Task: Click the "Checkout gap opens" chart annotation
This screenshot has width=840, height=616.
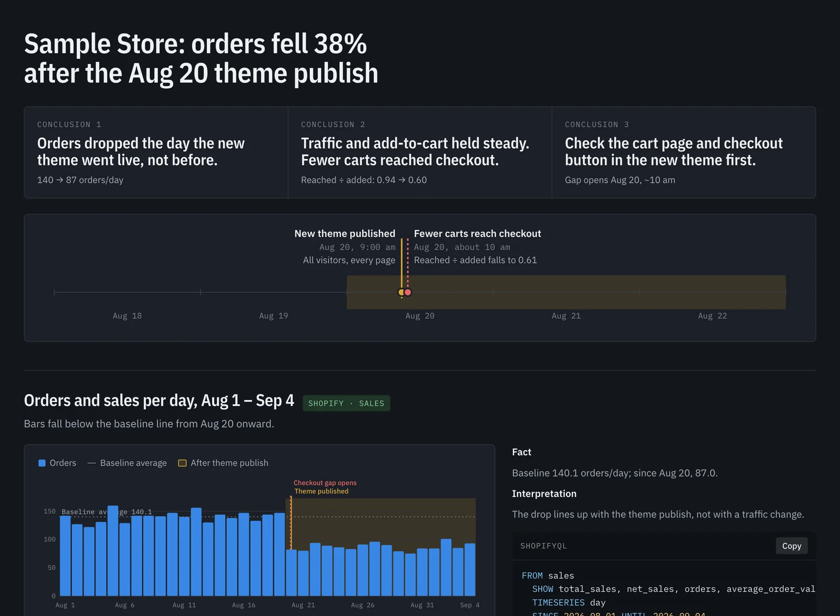Action: point(325,483)
